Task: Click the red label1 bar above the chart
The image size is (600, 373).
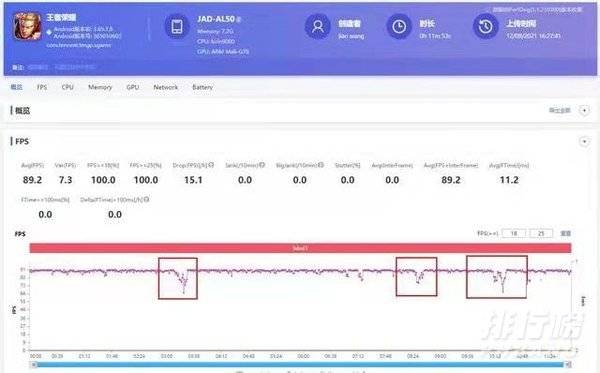Action: pos(300,248)
